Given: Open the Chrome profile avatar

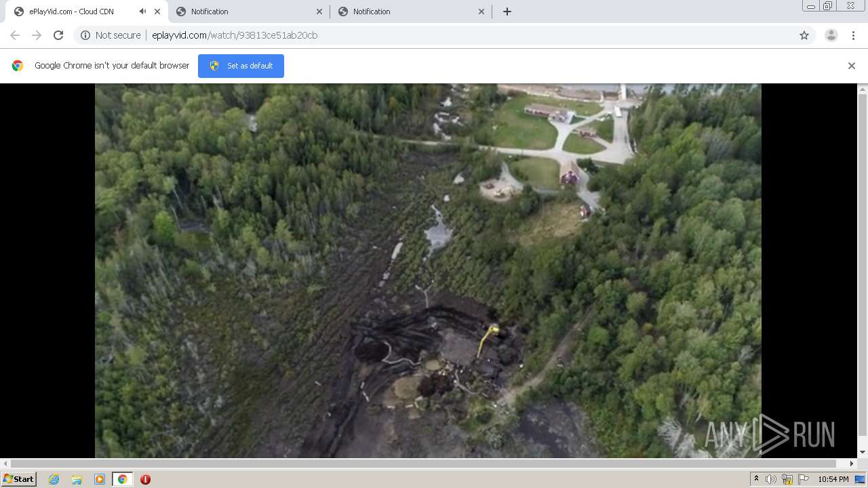Looking at the screenshot, I should [x=831, y=35].
